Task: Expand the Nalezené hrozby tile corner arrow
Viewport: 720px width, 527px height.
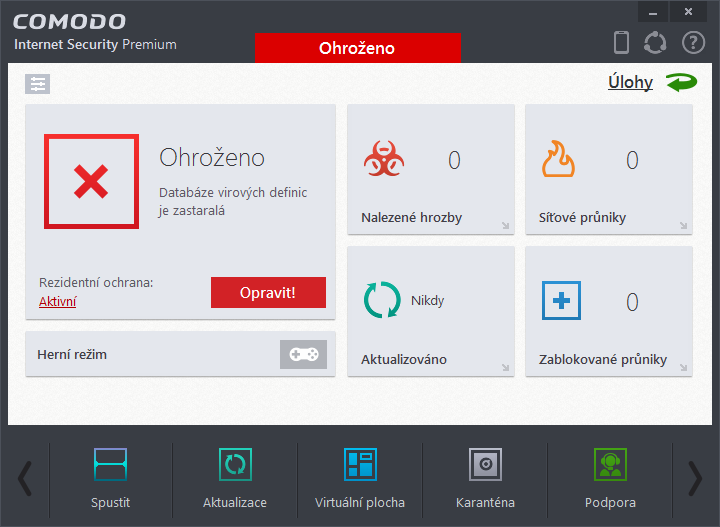Action: (x=505, y=225)
